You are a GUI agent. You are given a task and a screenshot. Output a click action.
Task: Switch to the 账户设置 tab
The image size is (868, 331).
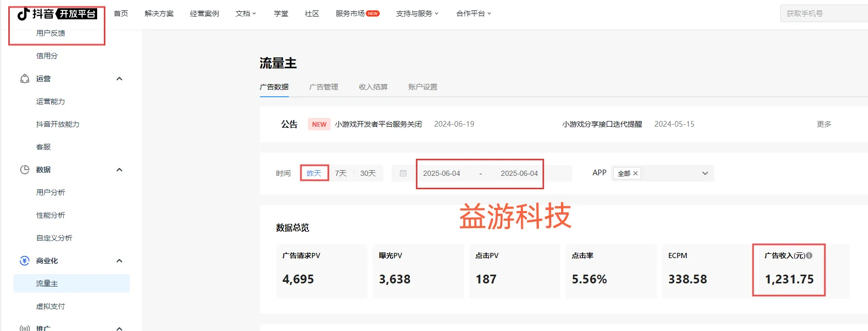pos(423,87)
